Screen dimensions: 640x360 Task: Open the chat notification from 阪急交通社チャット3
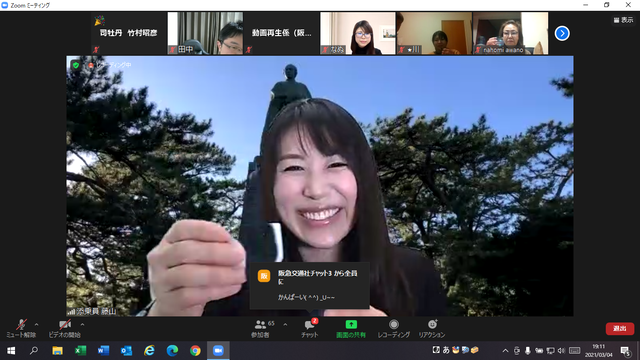(x=309, y=285)
